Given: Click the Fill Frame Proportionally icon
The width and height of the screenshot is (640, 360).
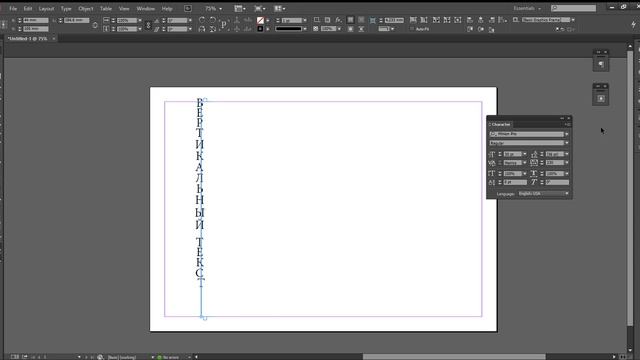Looking at the screenshot, I should (x=413, y=20).
